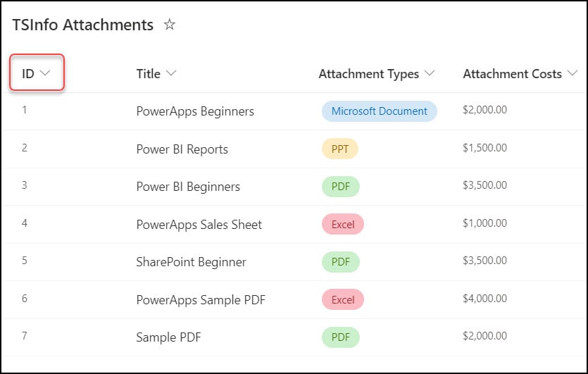Select the $3,500.00 cost for Power BI Beginners

(x=484, y=185)
